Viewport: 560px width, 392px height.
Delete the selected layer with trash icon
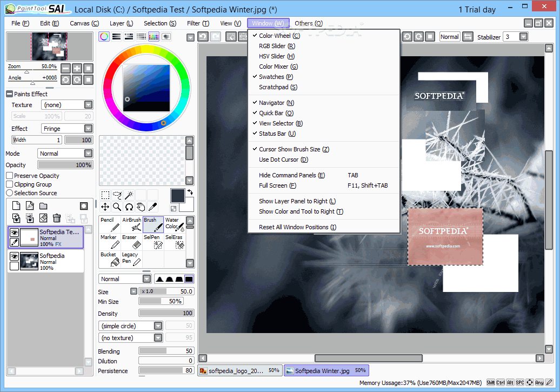57,218
